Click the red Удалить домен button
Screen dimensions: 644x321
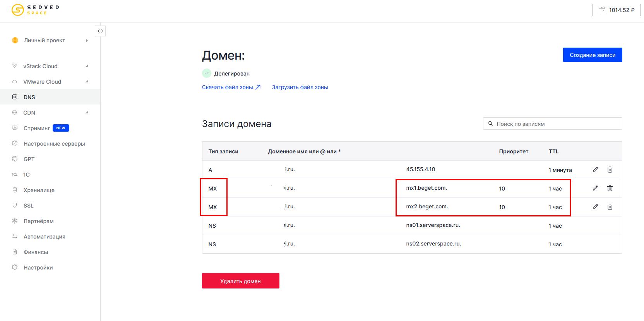coord(240,281)
